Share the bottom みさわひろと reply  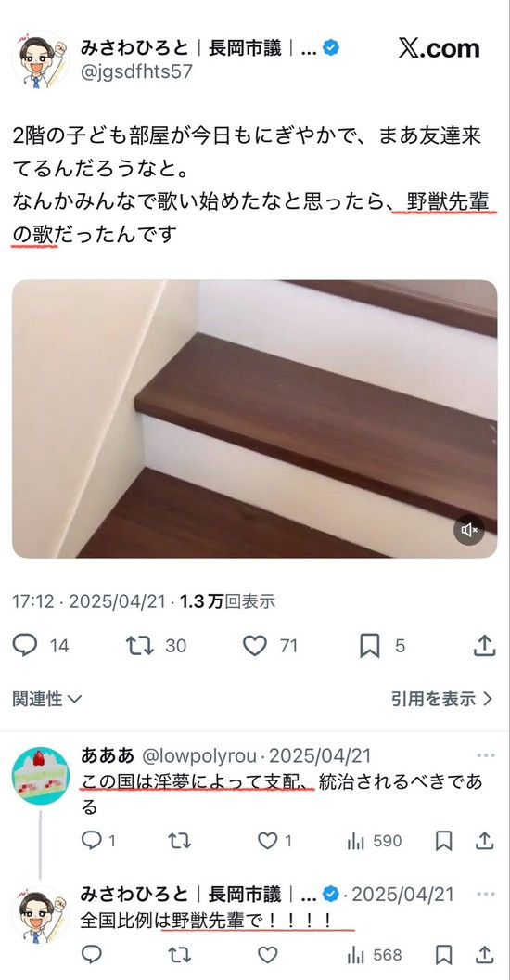(x=484, y=955)
